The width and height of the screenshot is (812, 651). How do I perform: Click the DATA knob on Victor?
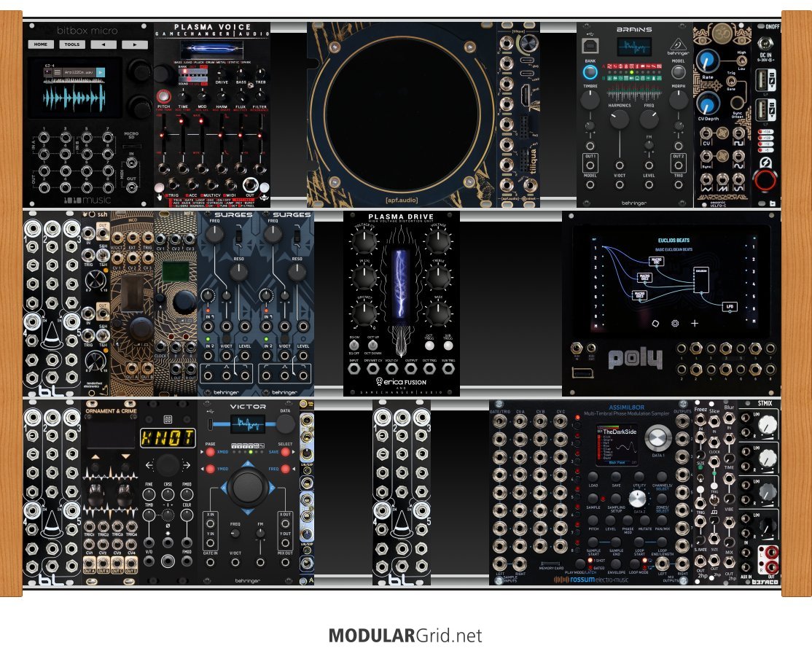pyautogui.click(x=285, y=424)
